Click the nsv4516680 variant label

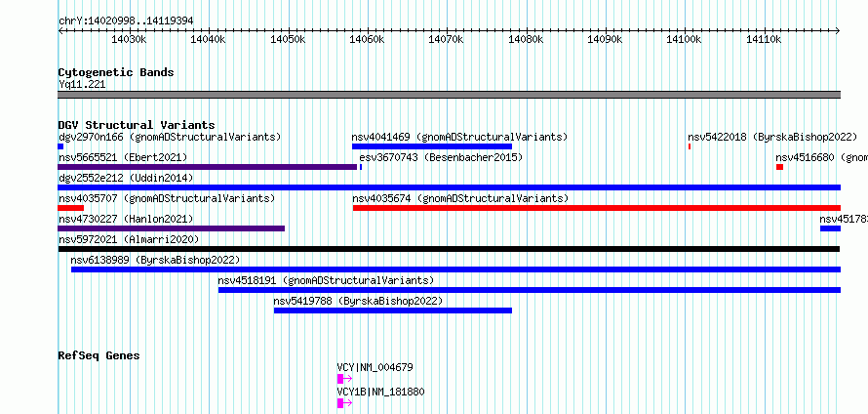821,157
